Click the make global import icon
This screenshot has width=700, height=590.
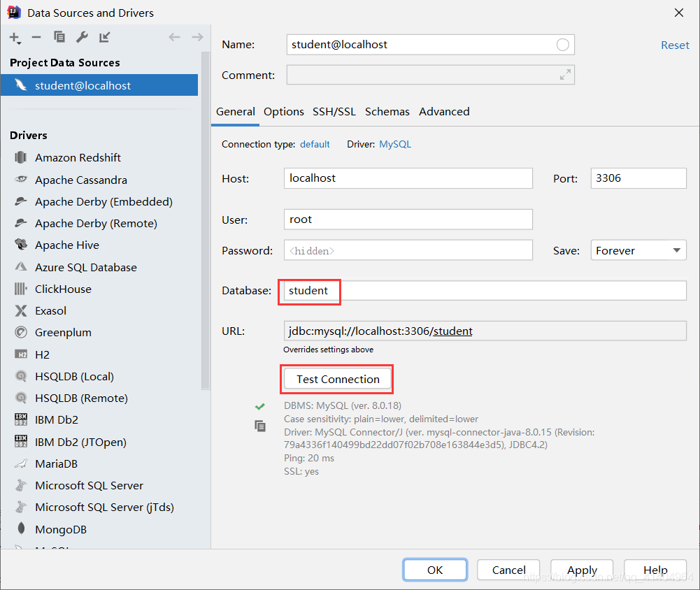click(104, 37)
